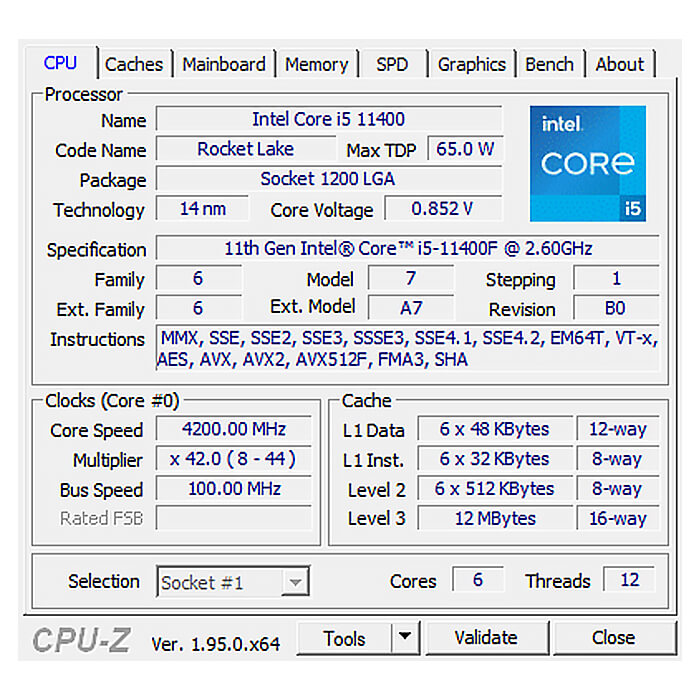
Task: Open the Mainboard tab
Action: [224, 64]
